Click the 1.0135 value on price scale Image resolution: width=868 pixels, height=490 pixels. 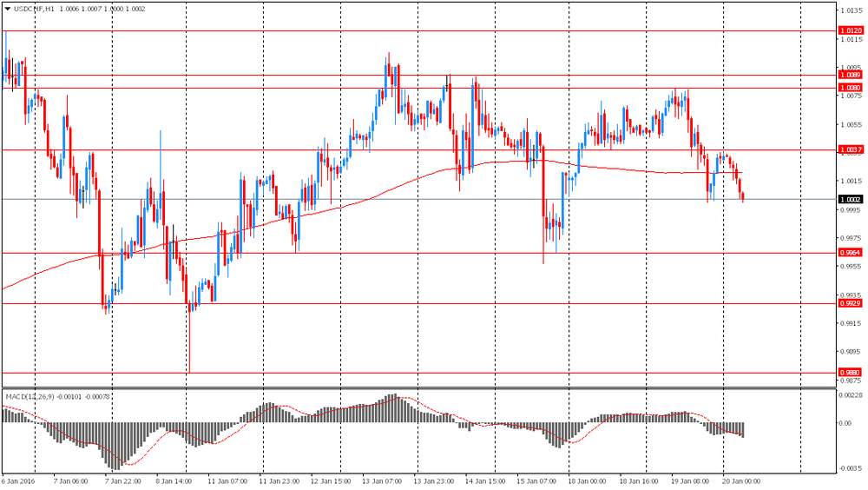point(850,10)
